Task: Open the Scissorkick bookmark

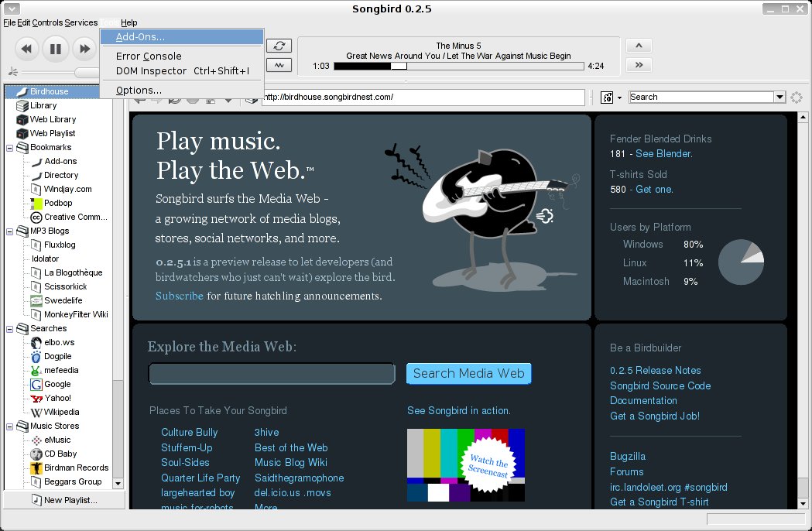Action: (65, 286)
